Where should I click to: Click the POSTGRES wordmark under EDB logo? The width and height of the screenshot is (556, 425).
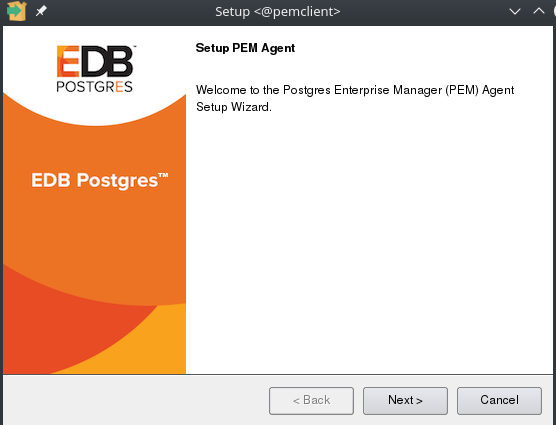[94, 86]
